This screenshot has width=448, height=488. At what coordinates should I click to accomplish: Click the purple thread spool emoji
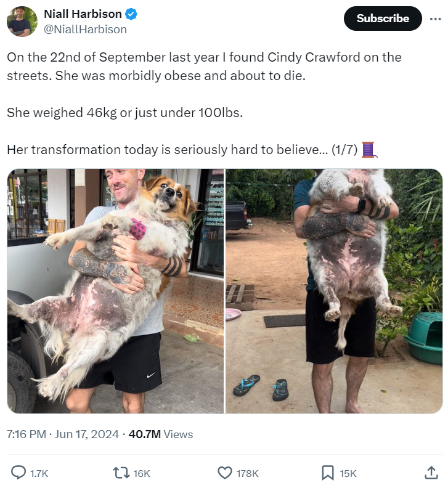point(369,150)
